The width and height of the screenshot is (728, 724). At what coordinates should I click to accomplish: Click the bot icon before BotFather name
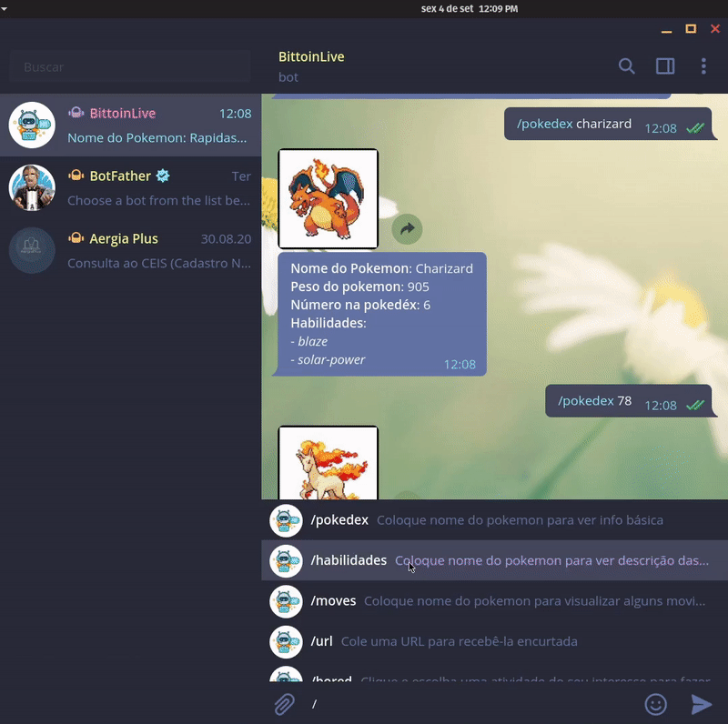[x=76, y=176]
